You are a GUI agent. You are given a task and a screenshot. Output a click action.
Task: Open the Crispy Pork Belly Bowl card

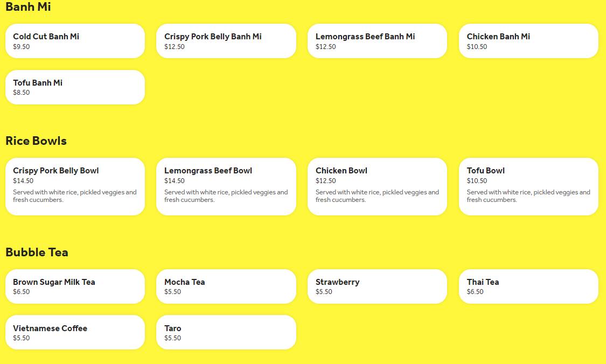(75, 186)
